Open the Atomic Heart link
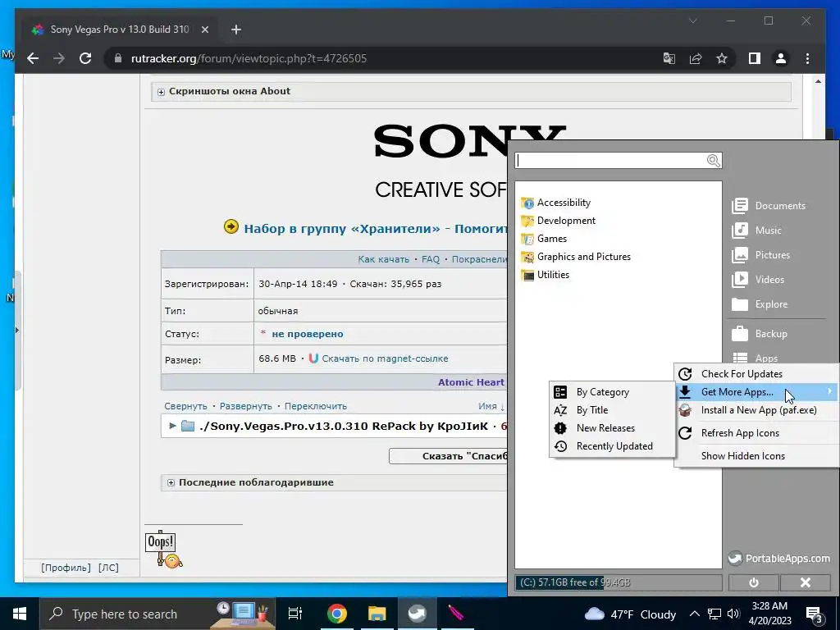The width and height of the screenshot is (840, 630). tap(471, 382)
